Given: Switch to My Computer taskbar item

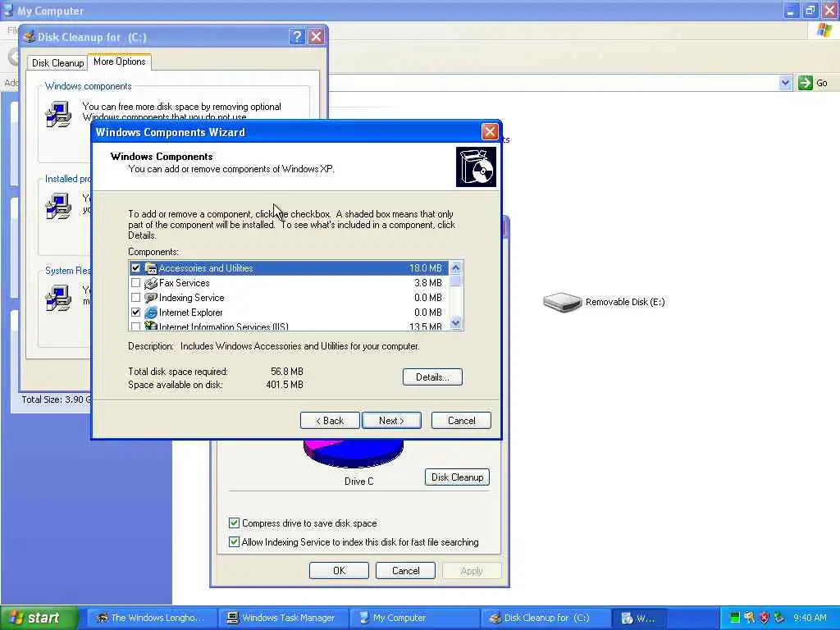Looking at the screenshot, I should 413,618.
